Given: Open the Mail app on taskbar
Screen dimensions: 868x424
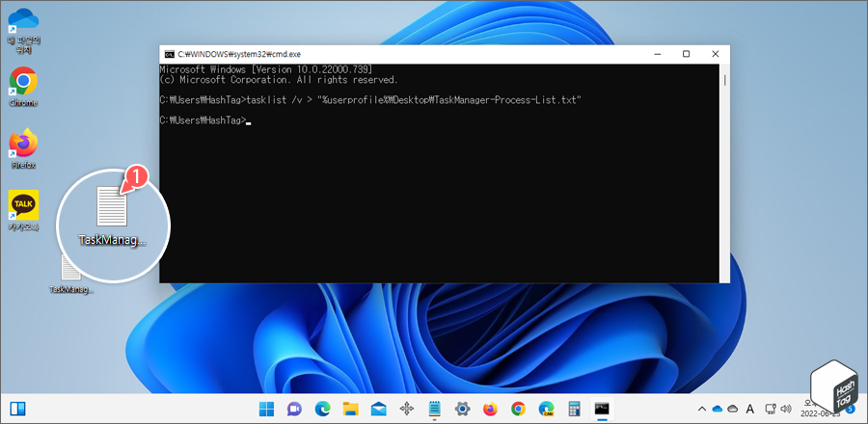Looking at the screenshot, I should (379, 410).
